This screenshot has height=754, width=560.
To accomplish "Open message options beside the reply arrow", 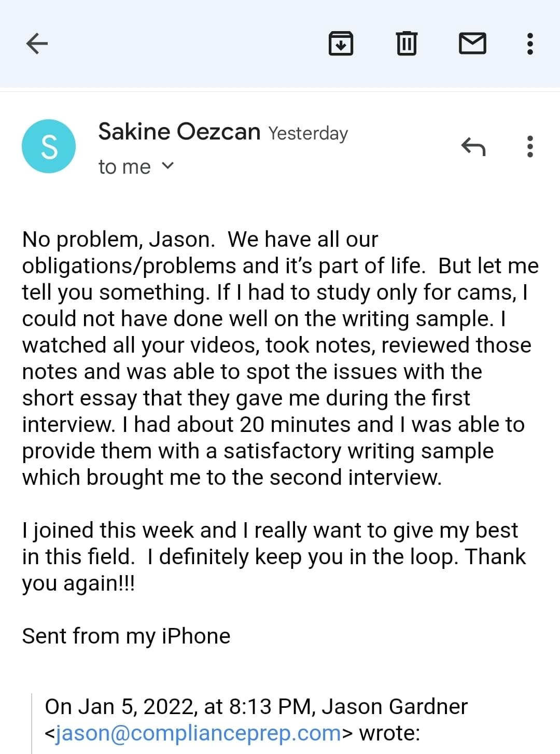I will pos(530,147).
